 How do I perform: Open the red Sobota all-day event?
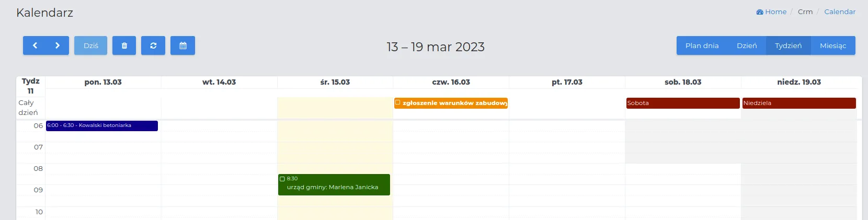pos(683,103)
